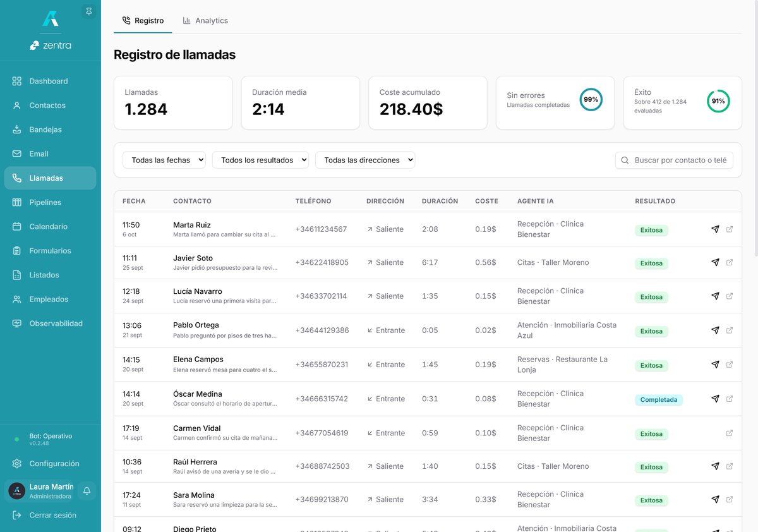Click the search magnifier icon
Viewport: 758px width, 532px height.
click(x=625, y=160)
